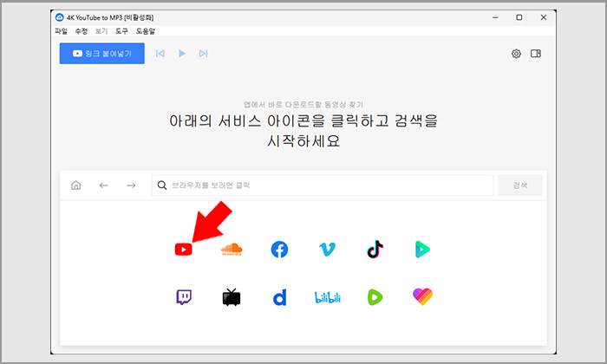
Task: Open Dailymotion service icon
Action: pyautogui.click(x=279, y=297)
